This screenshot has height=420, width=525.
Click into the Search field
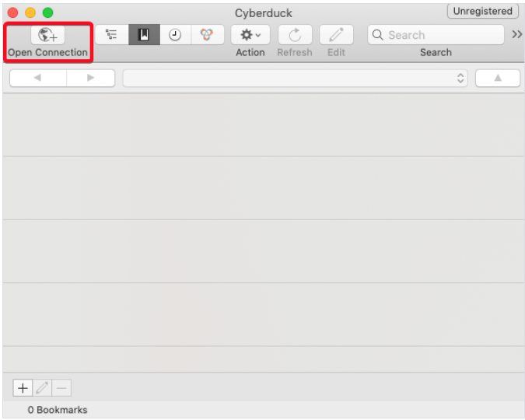(x=436, y=35)
